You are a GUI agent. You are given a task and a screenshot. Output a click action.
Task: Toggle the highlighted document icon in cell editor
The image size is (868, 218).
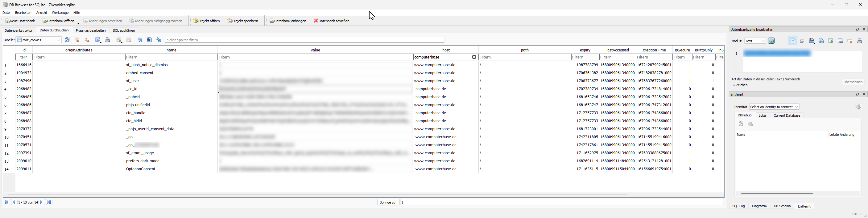coord(792,41)
